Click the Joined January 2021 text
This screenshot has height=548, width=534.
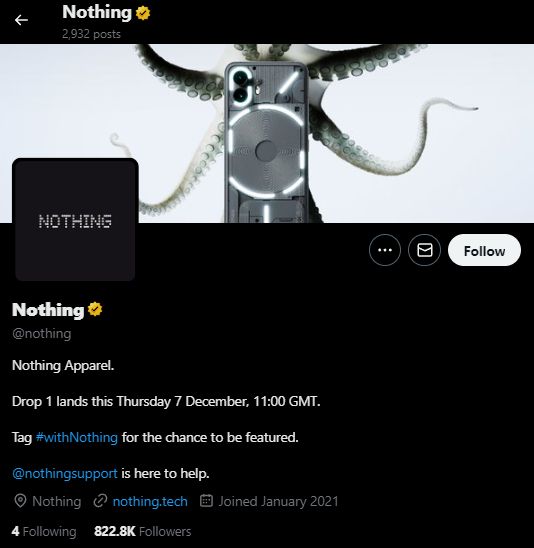pyautogui.click(x=278, y=501)
